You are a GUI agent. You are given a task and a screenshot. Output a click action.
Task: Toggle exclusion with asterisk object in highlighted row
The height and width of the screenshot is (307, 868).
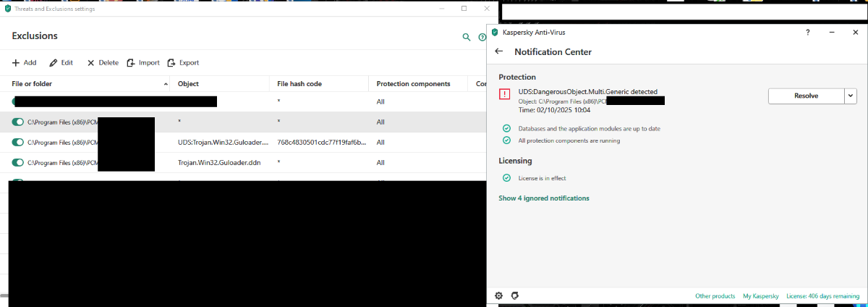point(18,122)
